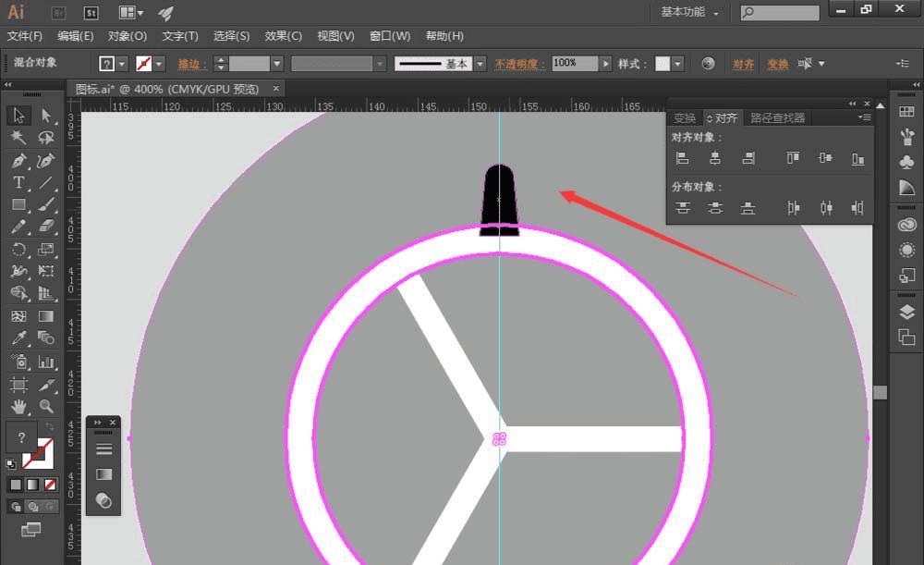
Task: Select the Rectangle tool
Action: click(18, 204)
